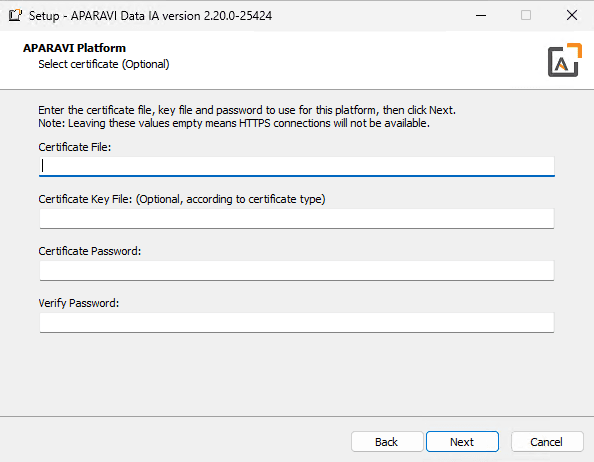The width and height of the screenshot is (594, 462).
Task: Click the window title "Setup - APARAVI Data IA"
Action: point(150,16)
